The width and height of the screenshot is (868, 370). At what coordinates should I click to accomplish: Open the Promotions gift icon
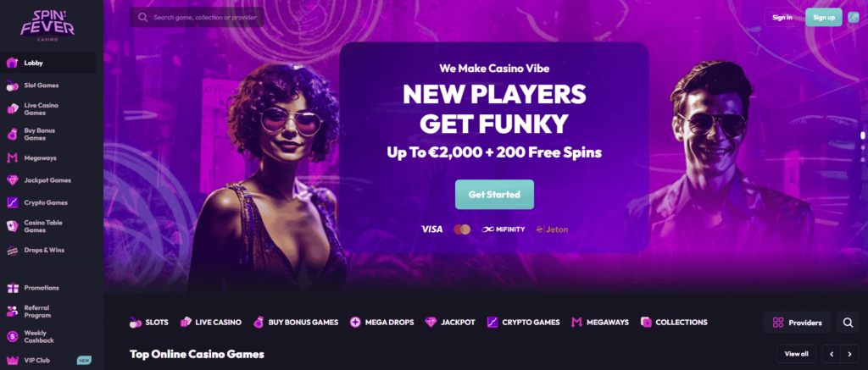point(12,288)
